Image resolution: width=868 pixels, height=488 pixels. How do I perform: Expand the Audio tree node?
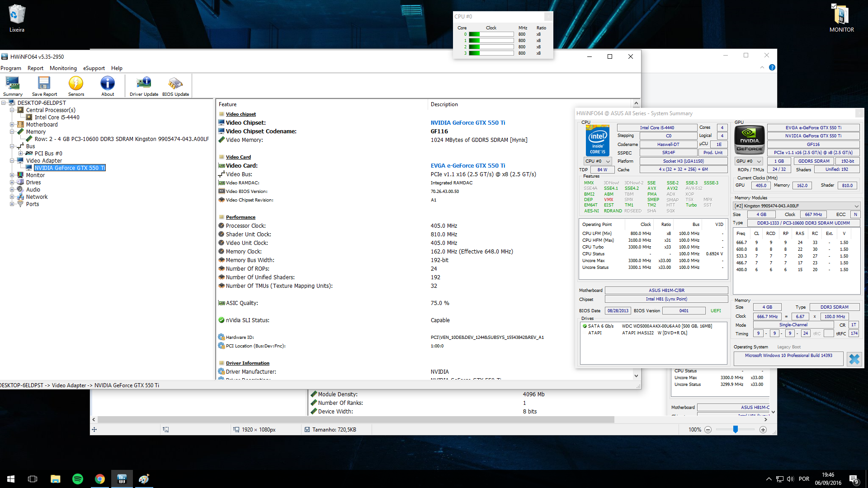click(x=12, y=190)
